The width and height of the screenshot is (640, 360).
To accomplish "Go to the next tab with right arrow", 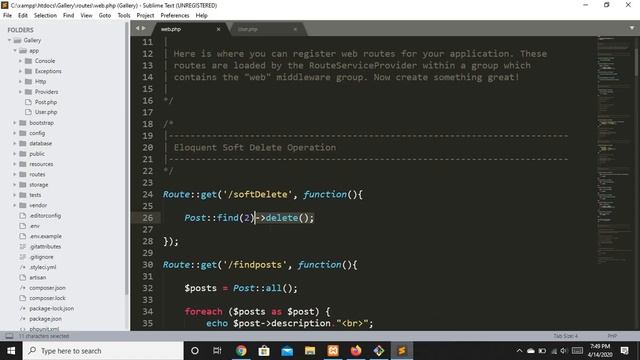I will click(144, 28).
